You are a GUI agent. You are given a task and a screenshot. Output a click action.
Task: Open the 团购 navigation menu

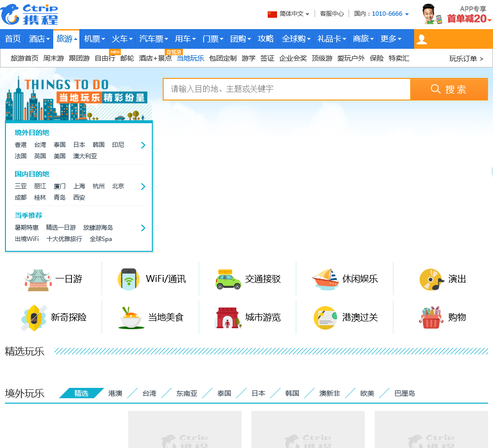coord(240,39)
